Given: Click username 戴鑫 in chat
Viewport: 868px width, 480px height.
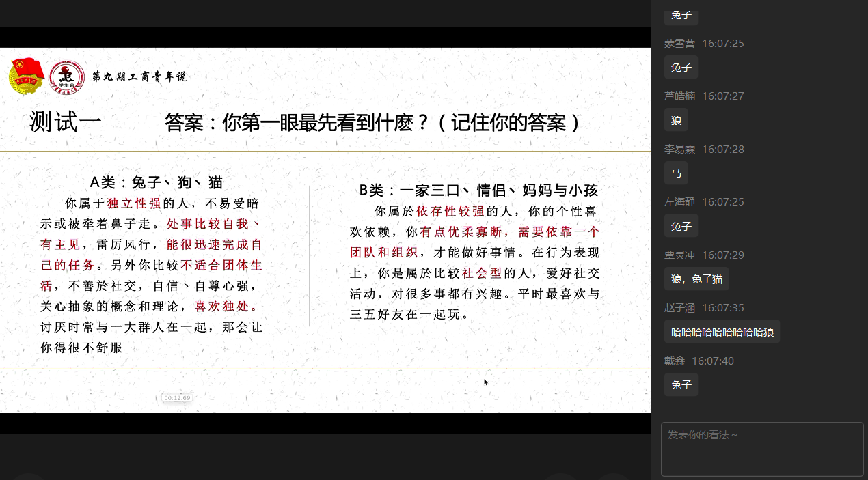Looking at the screenshot, I should pos(675,361).
